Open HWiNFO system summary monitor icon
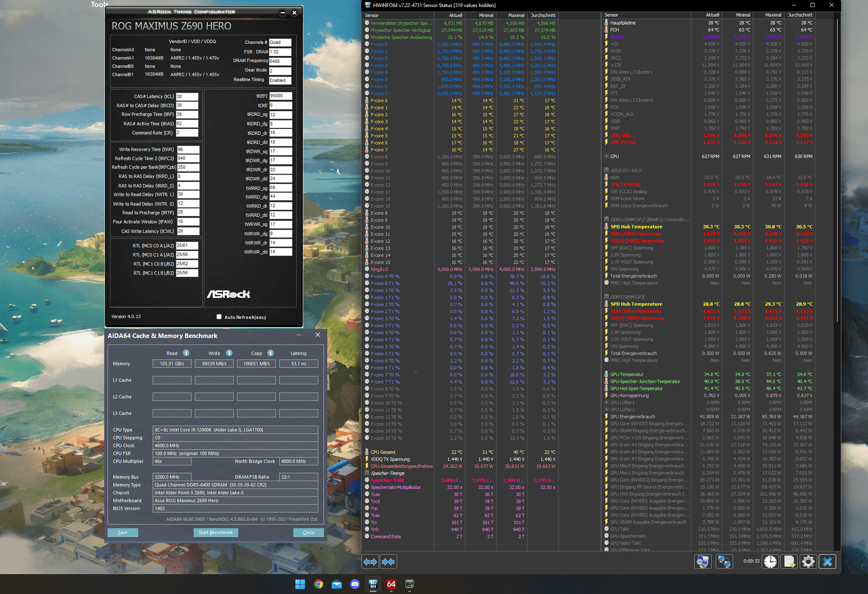 [x=703, y=561]
